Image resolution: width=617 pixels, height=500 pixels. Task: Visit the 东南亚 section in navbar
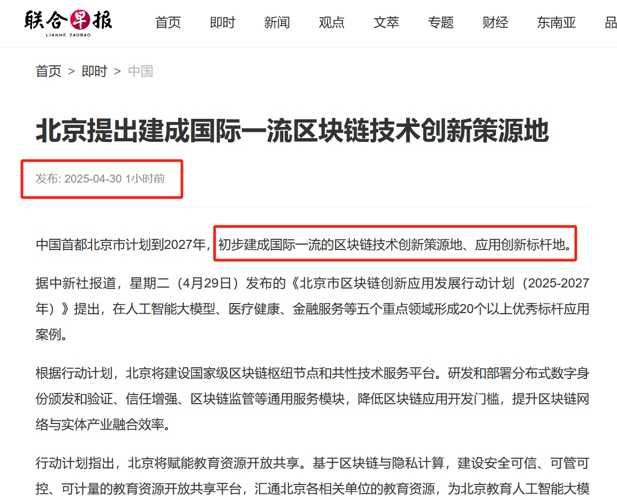556,22
